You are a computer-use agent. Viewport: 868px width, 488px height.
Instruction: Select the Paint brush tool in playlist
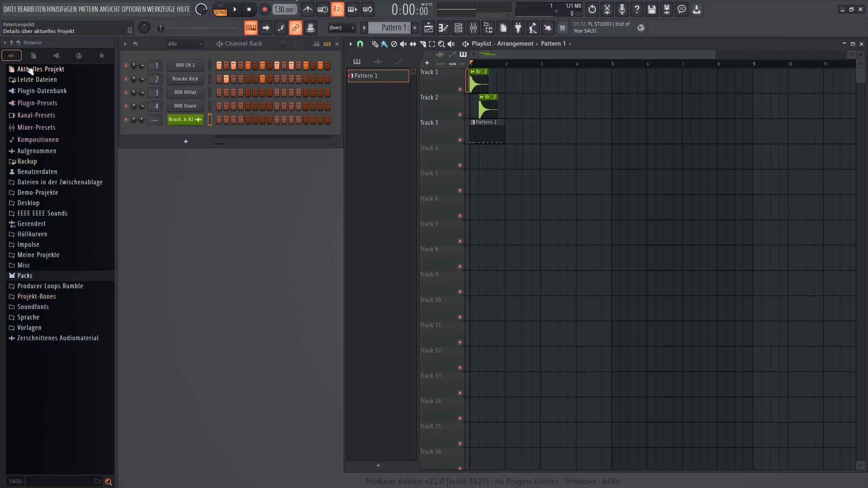tap(384, 44)
